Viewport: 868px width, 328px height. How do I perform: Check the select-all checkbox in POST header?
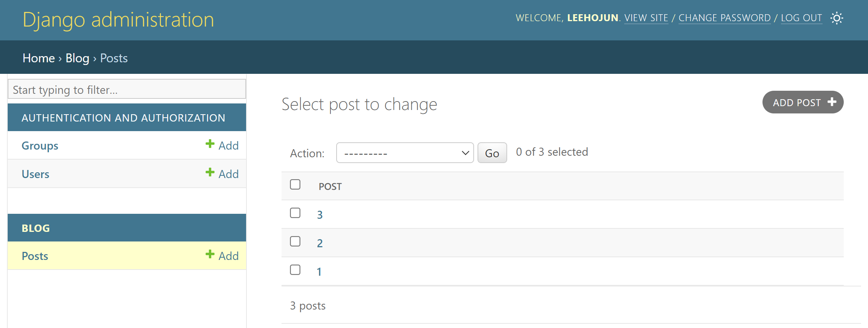295,184
